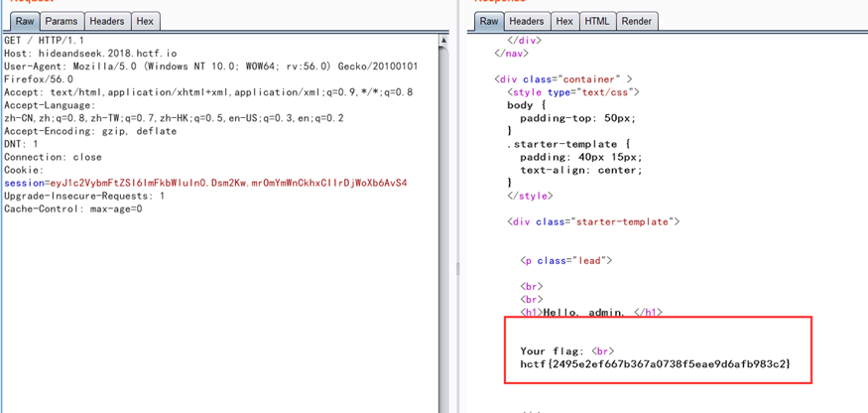Image resolution: width=868 pixels, height=413 pixels.
Task: Click the Host header line
Action: tap(89, 53)
